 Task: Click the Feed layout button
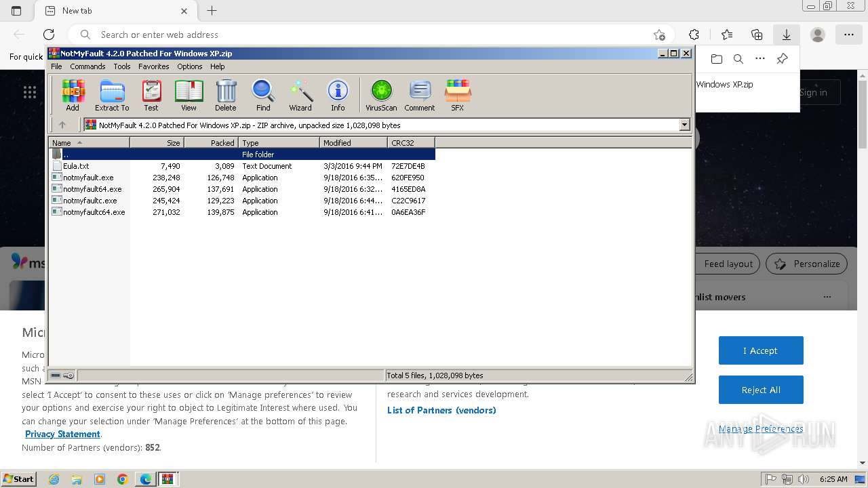pyautogui.click(x=728, y=264)
